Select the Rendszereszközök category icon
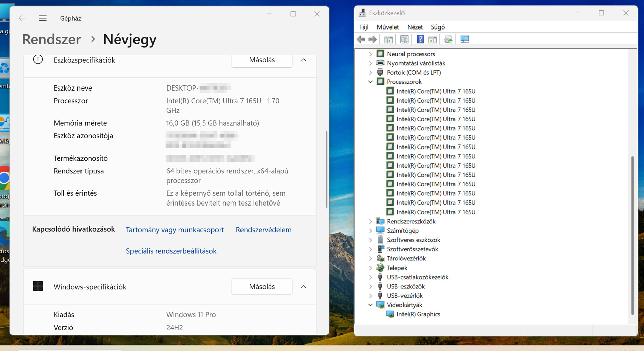The width and height of the screenshot is (644, 351). click(x=380, y=221)
